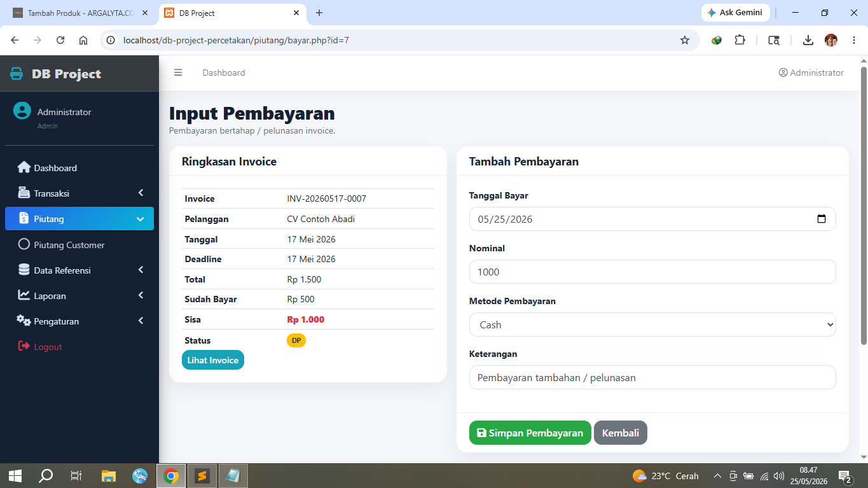Expand the Laporan submenu chevron
This screenshot has height=488, width=868.
click(141, 295)
